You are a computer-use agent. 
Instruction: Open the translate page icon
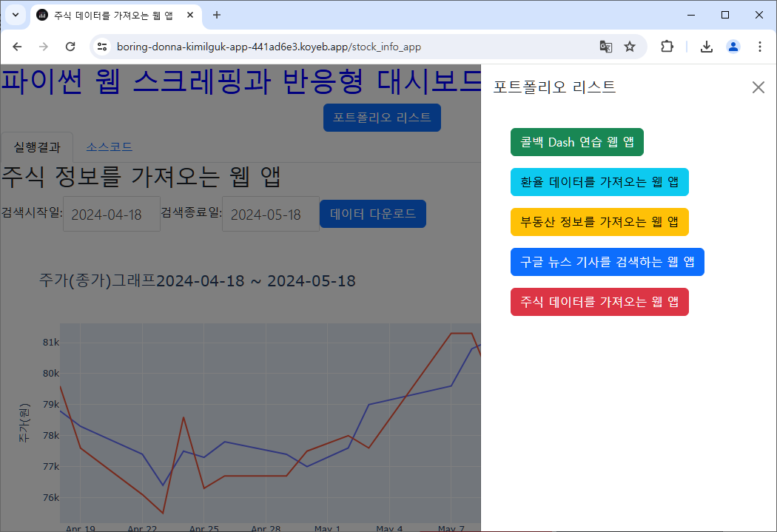coord(605,47)
